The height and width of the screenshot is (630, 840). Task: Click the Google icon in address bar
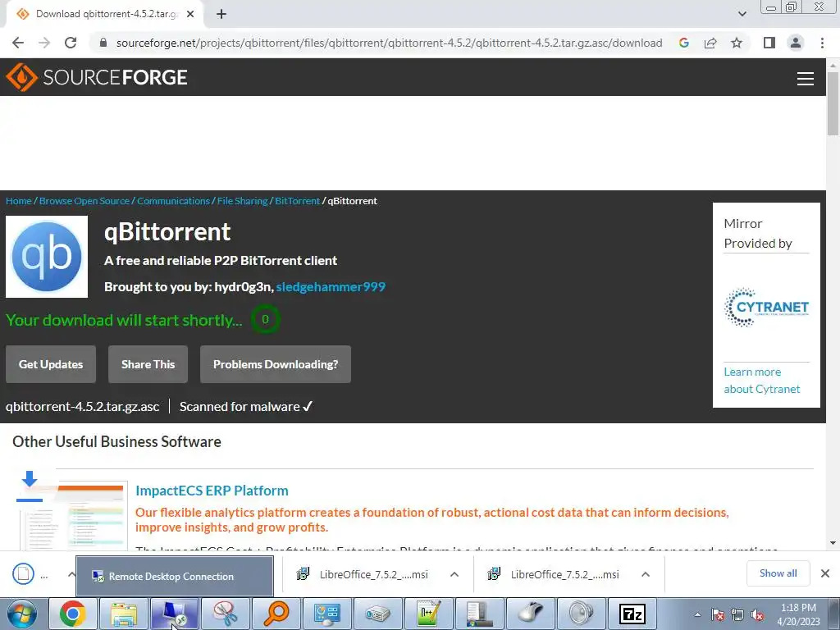click(x=683, y=43)
